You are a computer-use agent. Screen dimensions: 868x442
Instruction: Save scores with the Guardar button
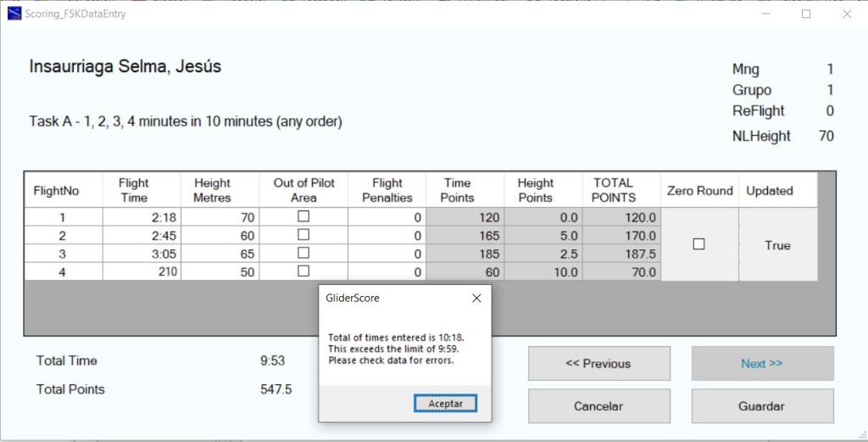(x=761, y=406)
